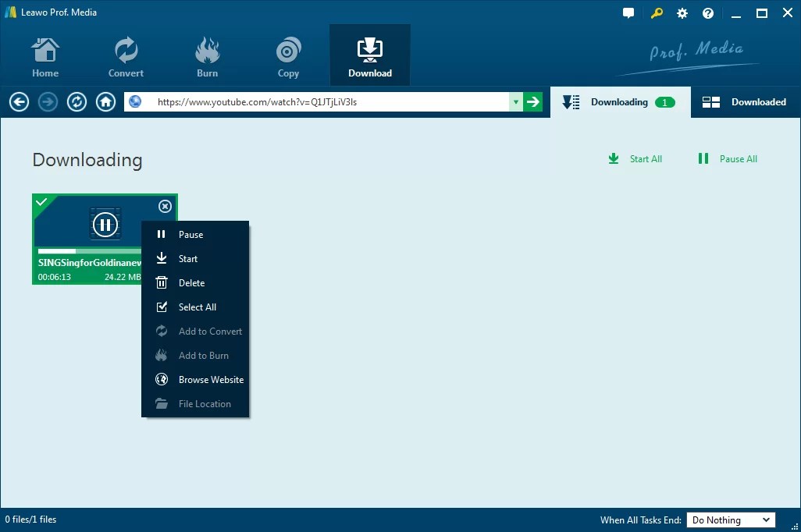The width and height of the screenshot is (801, 532).
Task: Go to browser home page
Action: click(105, 102)
